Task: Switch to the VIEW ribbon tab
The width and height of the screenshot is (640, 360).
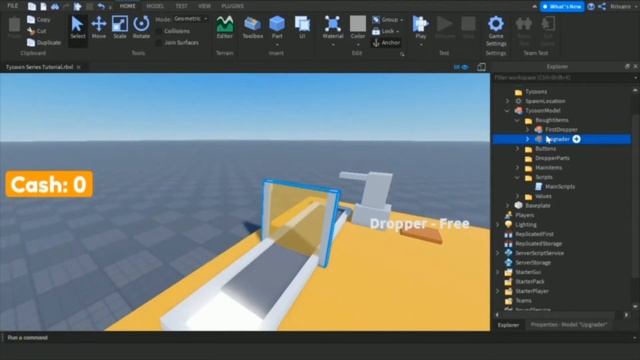Action: (204, 6)
